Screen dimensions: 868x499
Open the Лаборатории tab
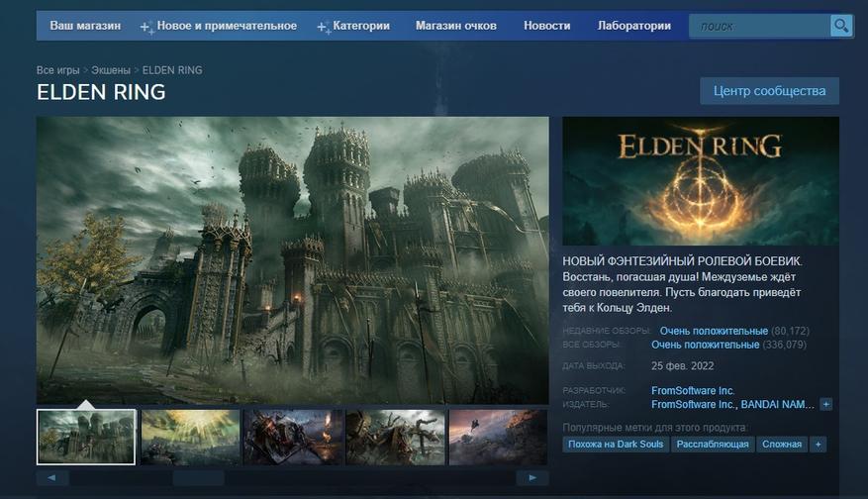click(x=634, y=26)
